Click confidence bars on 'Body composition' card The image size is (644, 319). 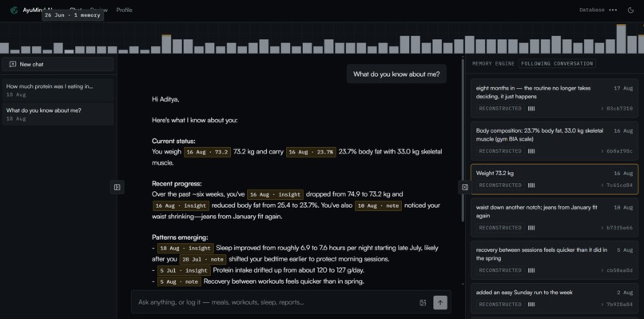pyautogui.click(x=531, y=151)
